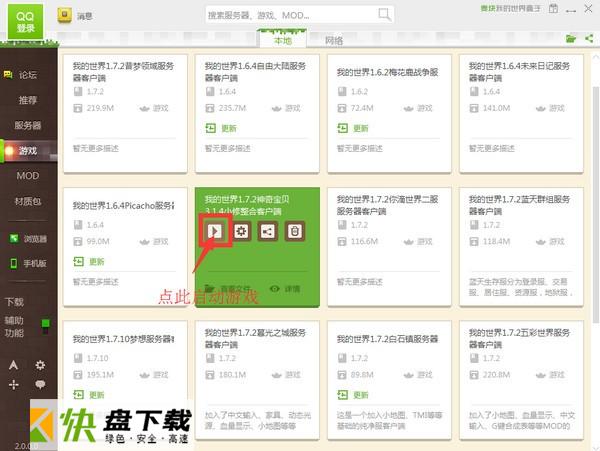
Task: Share the selected 1.7.2神奇宝贝 client
Action: point(268,231)
